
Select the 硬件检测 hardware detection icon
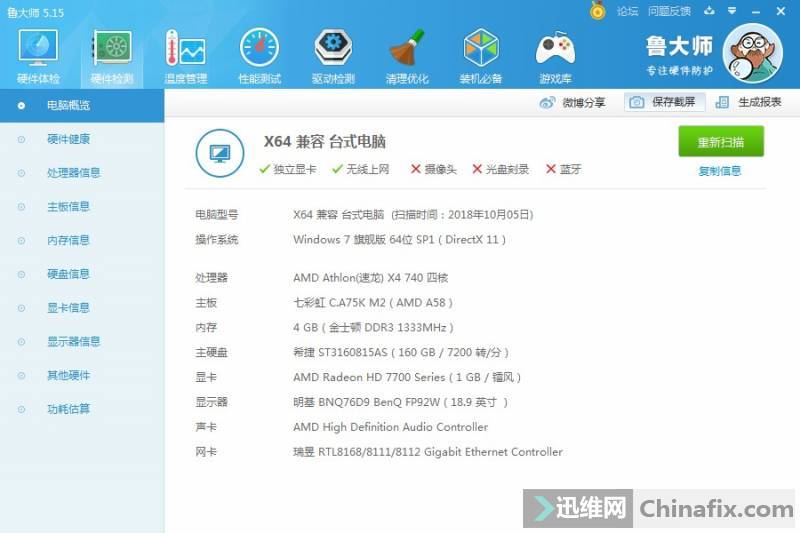[x=112, y=56]
